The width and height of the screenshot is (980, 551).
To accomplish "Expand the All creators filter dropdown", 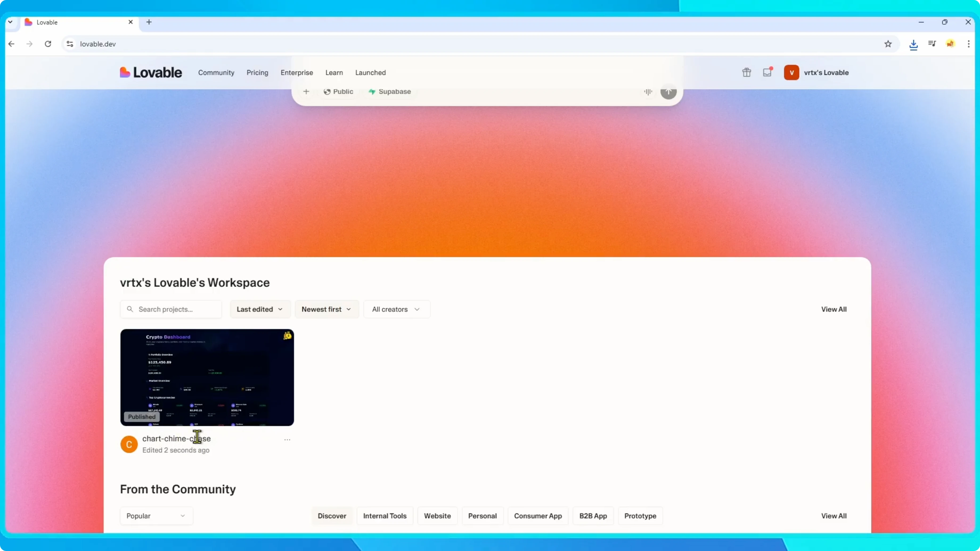I will pyautogui.click(x=397, y=309).
